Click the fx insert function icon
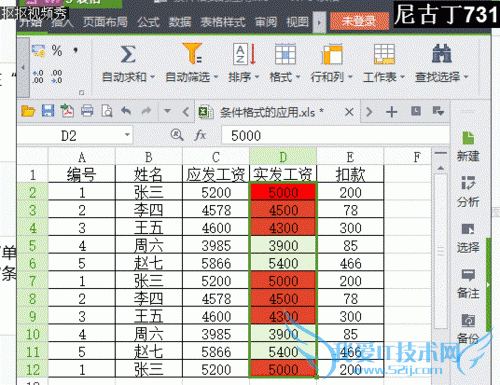 coord(200,135)
